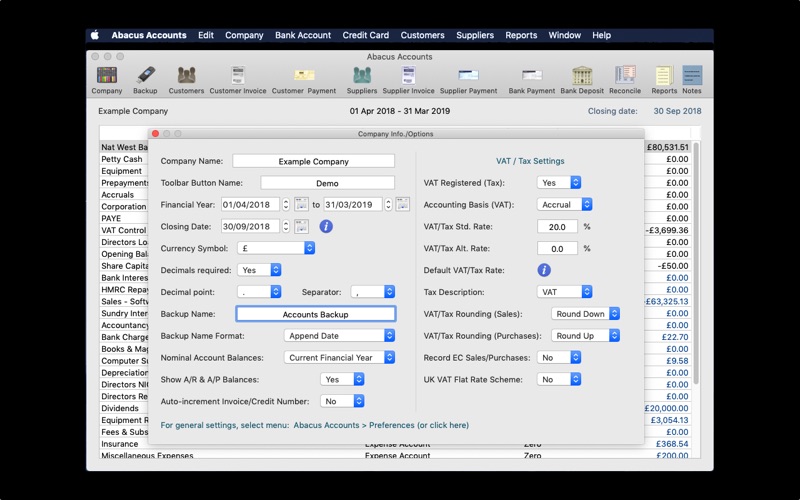800x500 pixels.
Task: Open calendar for Financial Year end date
Action: point(403,205)
